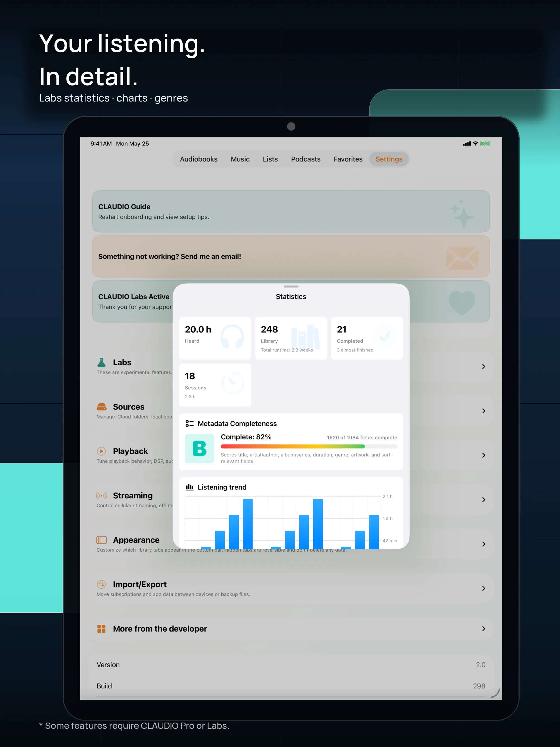Click the '1620 of 1984 fields complete' text
The width and height of the screenshot is (560, 747).
click(362, 437)
